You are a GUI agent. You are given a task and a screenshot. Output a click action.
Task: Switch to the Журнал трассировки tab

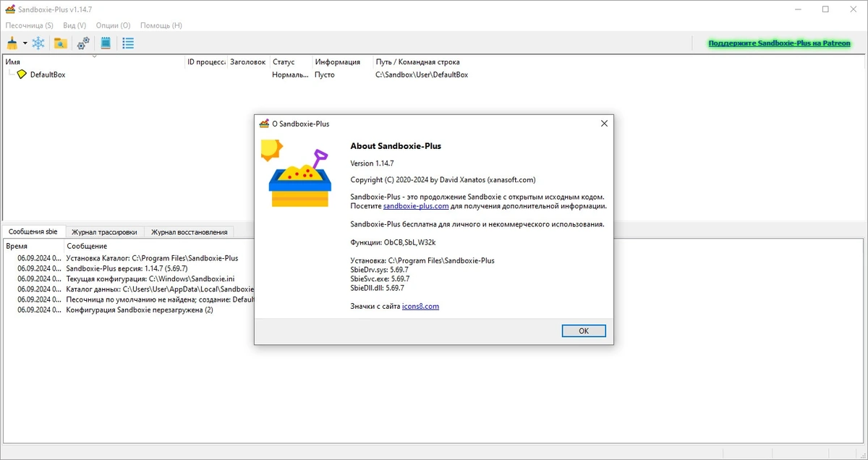tap(104, 232)
